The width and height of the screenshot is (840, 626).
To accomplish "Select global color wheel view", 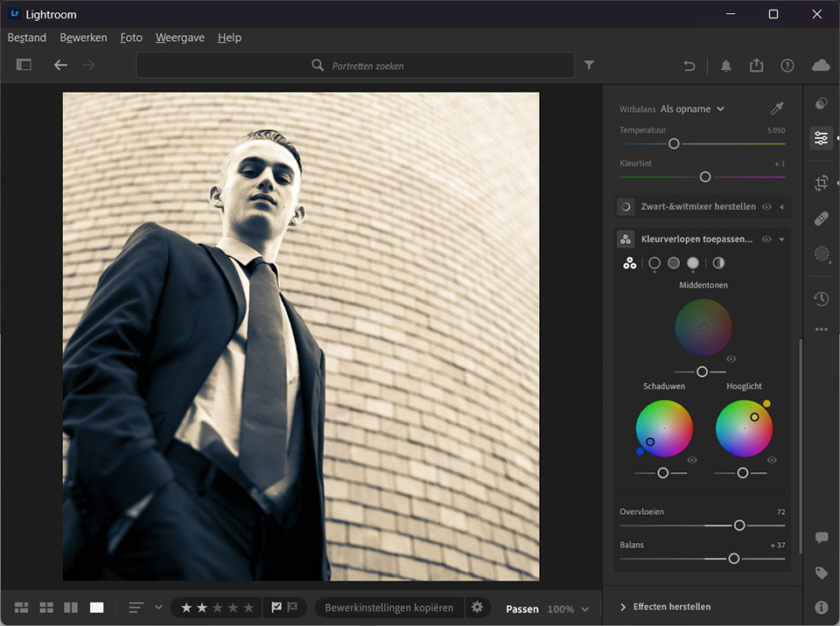I will (x=718, y=263).
